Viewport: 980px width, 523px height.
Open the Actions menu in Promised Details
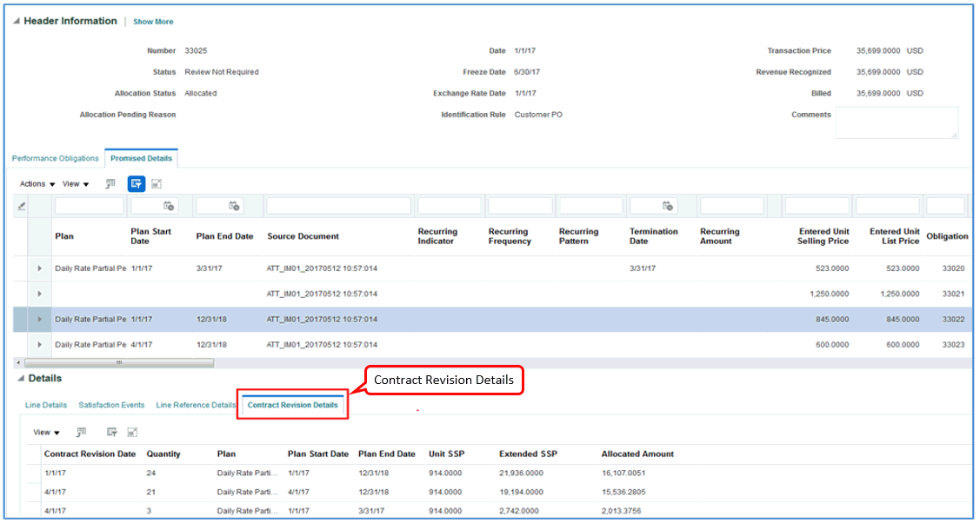tap(36, 183)
